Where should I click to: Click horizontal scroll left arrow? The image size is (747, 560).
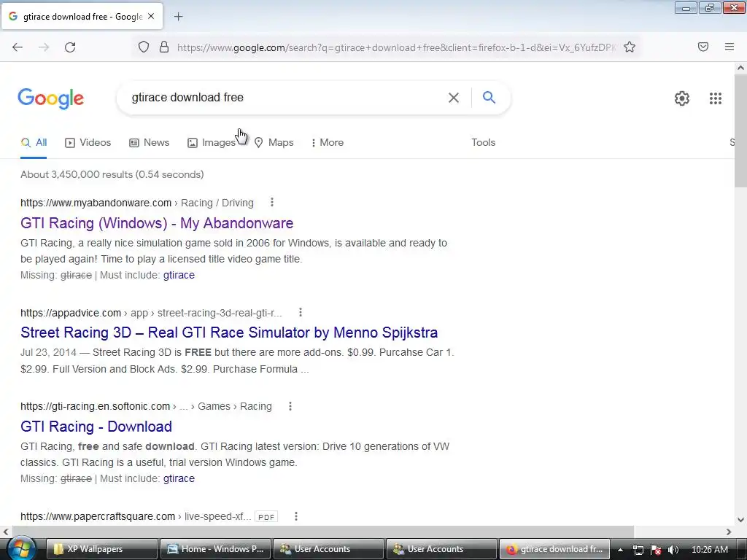6,532
